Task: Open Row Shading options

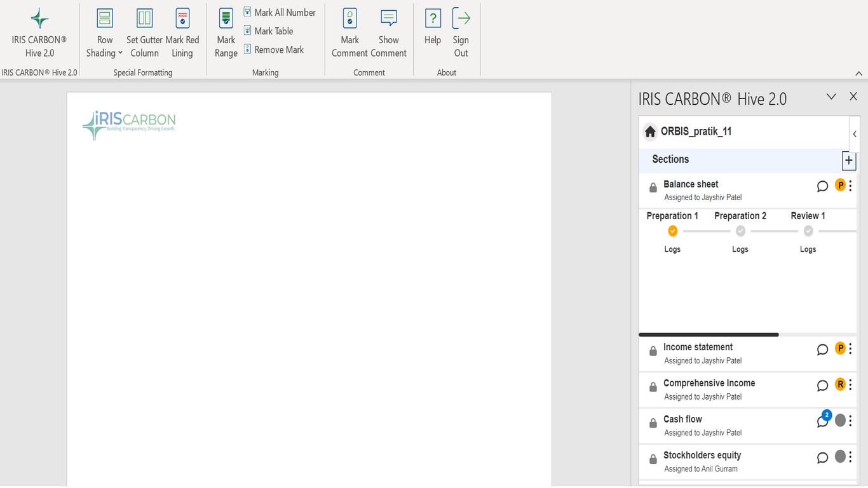Action: [105, 33]
